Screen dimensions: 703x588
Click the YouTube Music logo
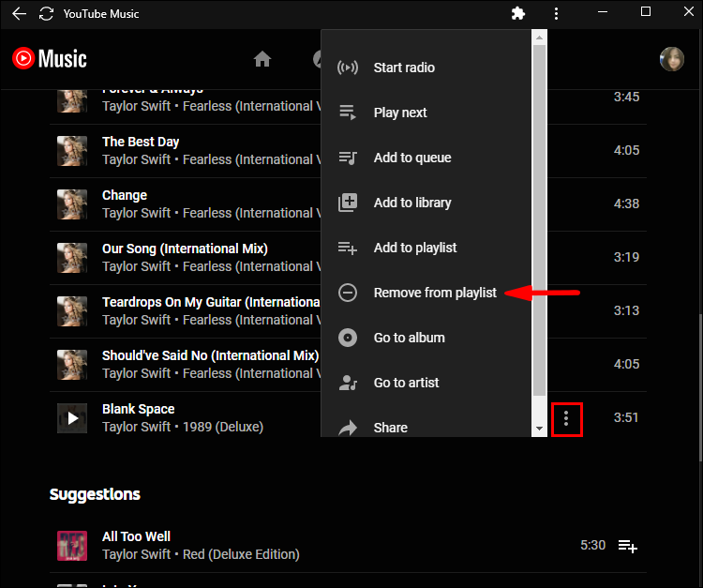coord(50,59)
